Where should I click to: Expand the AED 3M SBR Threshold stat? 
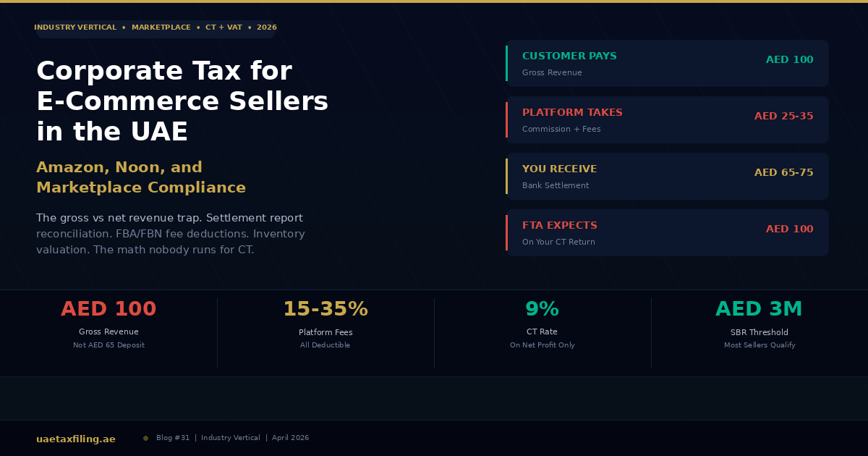point(759,324)
